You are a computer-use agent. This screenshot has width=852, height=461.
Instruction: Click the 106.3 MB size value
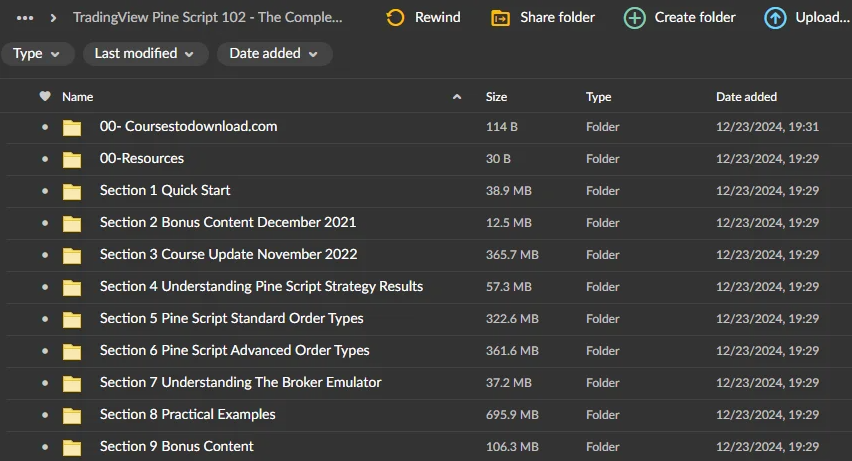pyautogui.click(x=512, y=447)
